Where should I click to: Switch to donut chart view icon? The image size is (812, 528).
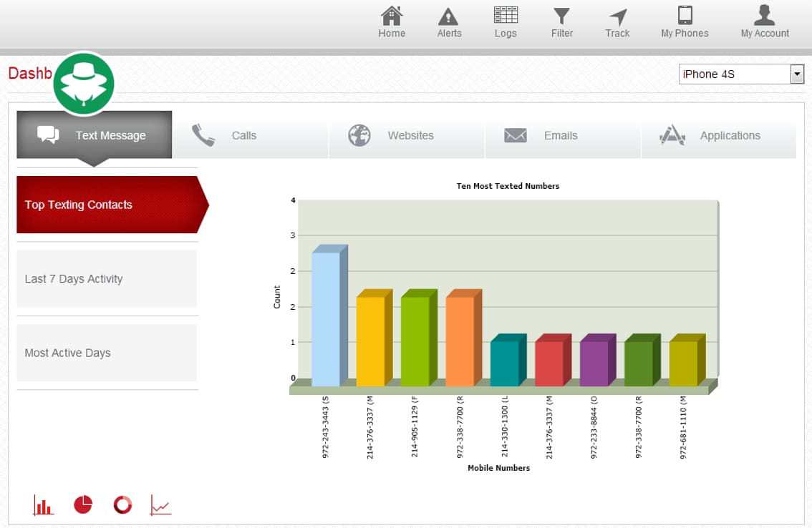(122, 505)
